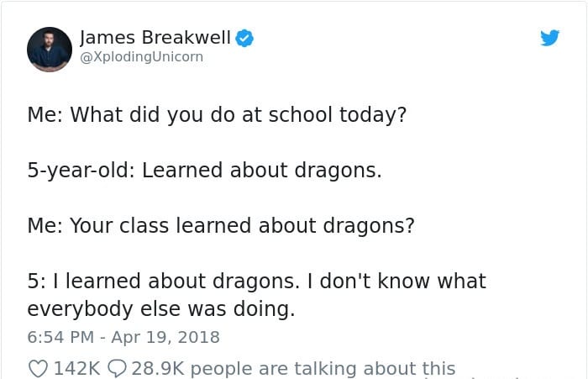Open the James Breakwell display name

[155, 38]
